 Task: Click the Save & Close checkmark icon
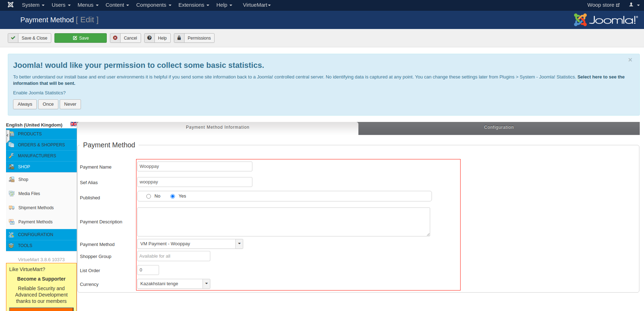pos(13,38)
